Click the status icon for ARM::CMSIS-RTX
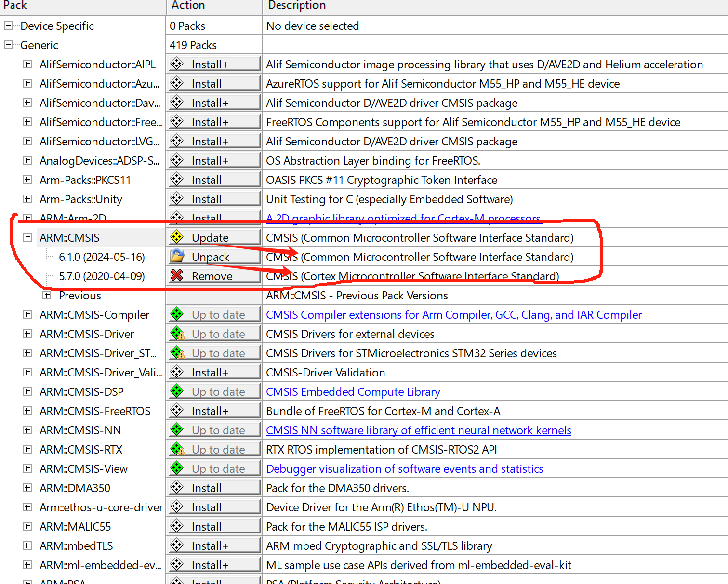The image size is (728, 584). pyautogui.click(x=177, y=449)
